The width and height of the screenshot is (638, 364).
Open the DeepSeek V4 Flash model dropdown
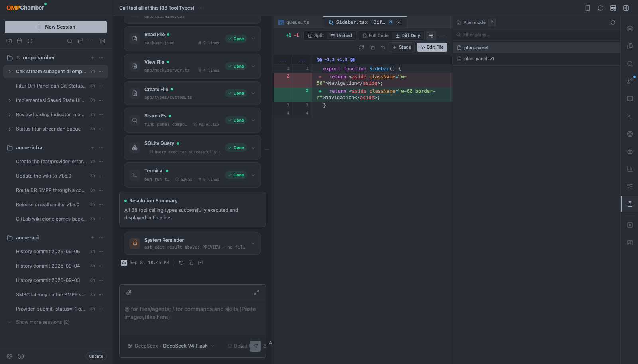point(171,346)
